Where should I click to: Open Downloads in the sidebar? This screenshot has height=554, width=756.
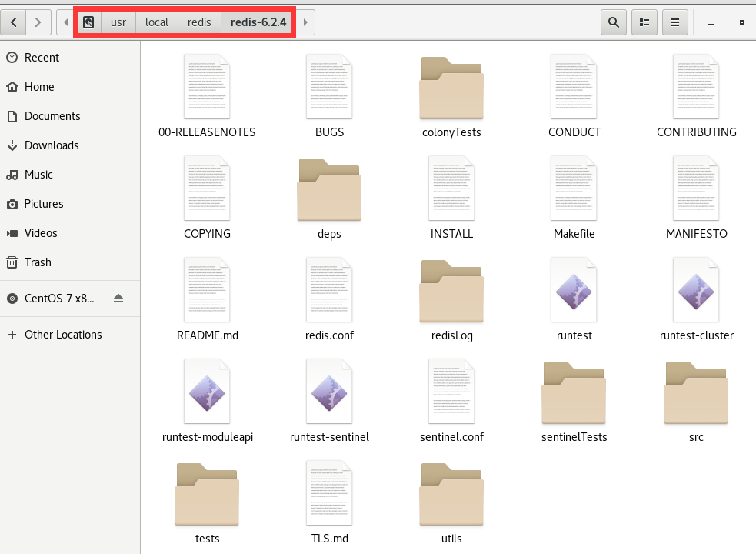point(70,145)
